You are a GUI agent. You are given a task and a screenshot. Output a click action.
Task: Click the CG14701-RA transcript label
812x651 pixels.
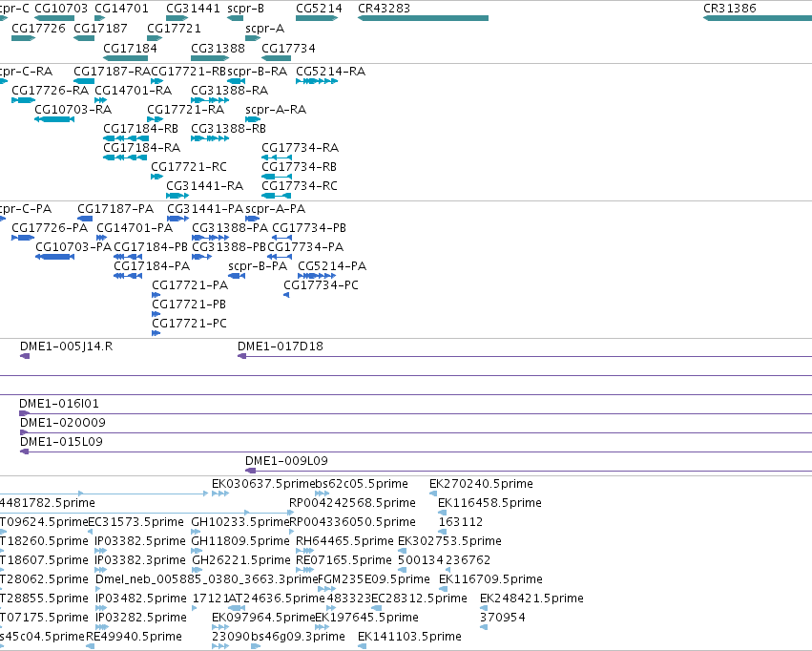tap(133, 91)
